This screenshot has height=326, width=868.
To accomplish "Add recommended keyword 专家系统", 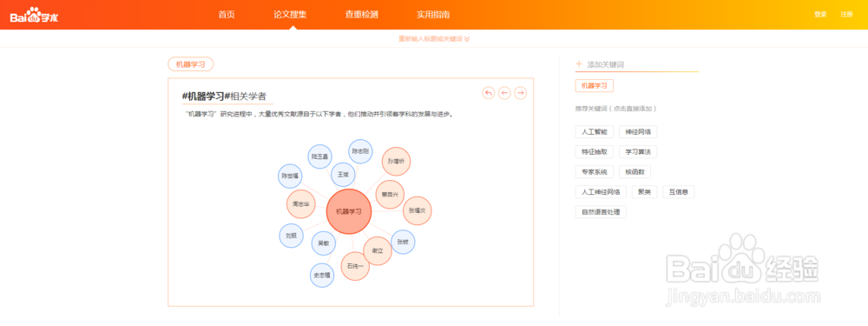I will coord(595,172).
